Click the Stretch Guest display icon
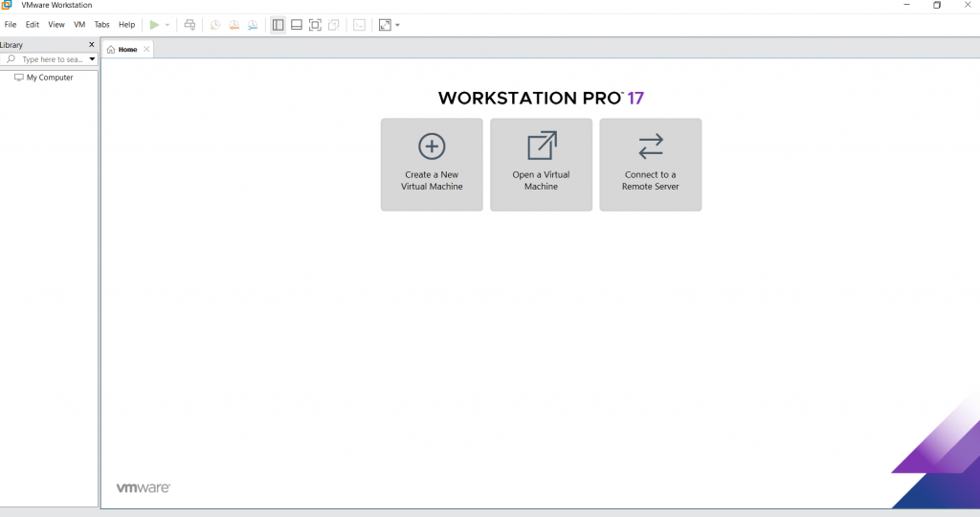This screenshot has width=980, height=517. click(x=385, y=25)
